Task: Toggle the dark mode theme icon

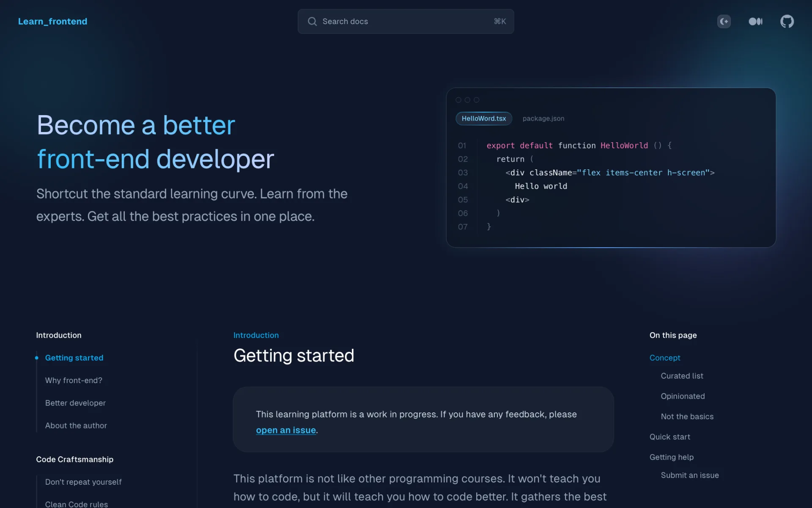Action: 724,22
